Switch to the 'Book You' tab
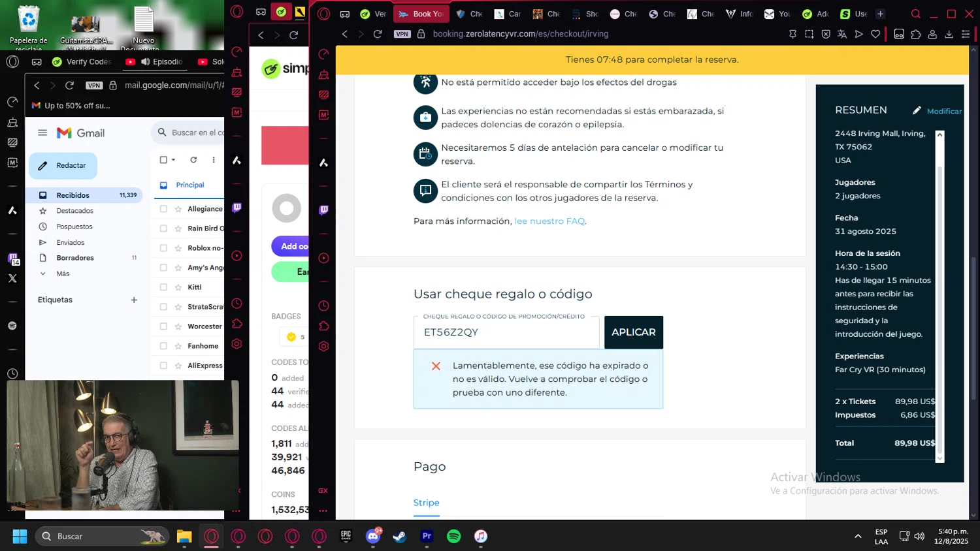The width and height of the screenshot is (980, 551). [421, 14]
